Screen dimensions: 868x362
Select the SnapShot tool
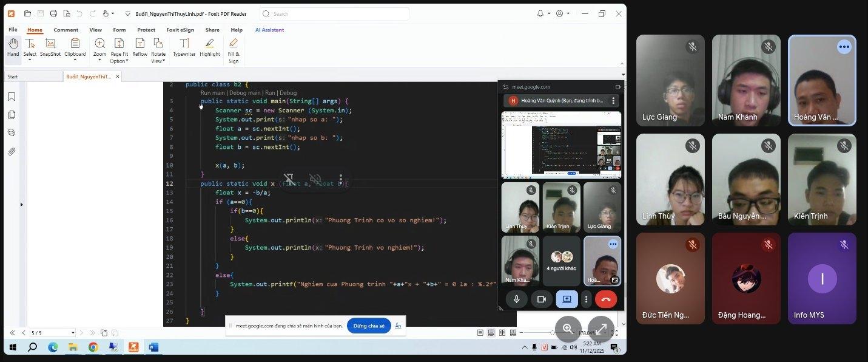pos(50,47)
